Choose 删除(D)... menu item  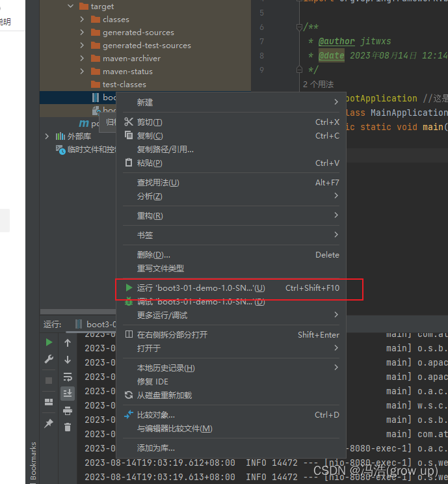[x=231, y=254]
